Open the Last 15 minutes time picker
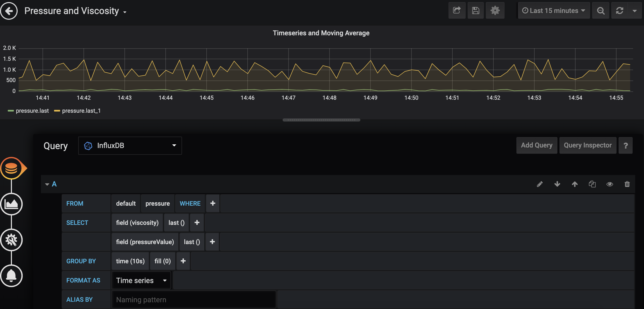The height and width of the screenshot is (309, 644). point(554,11)
